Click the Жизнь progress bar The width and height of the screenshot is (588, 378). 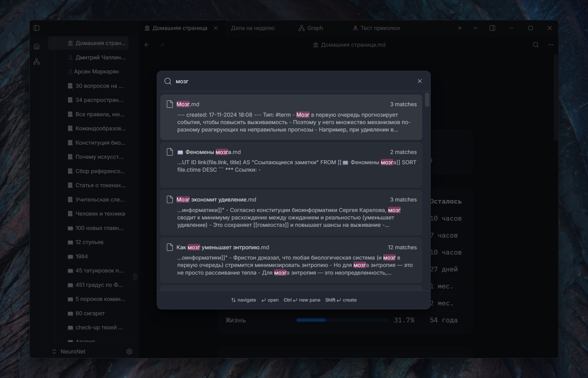tap(343, 320)
